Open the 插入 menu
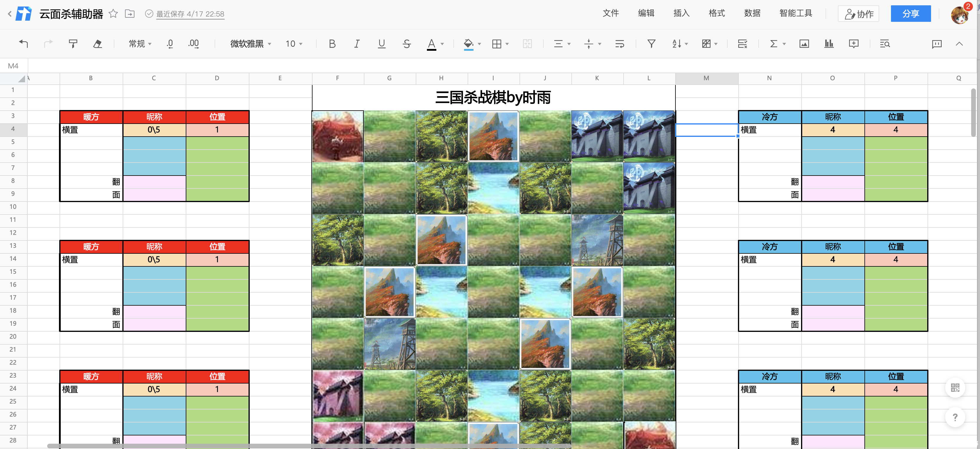The image size is (980, 449). 681,13
